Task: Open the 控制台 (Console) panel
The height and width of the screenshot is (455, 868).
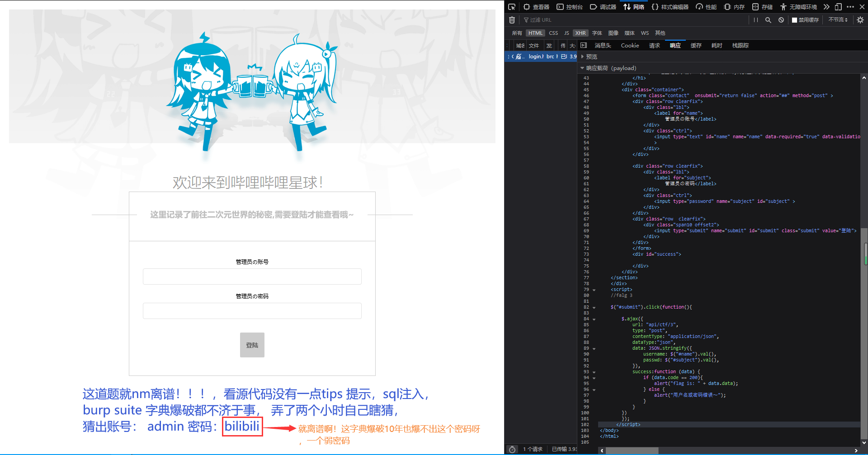Action: [x=570, y=7]
